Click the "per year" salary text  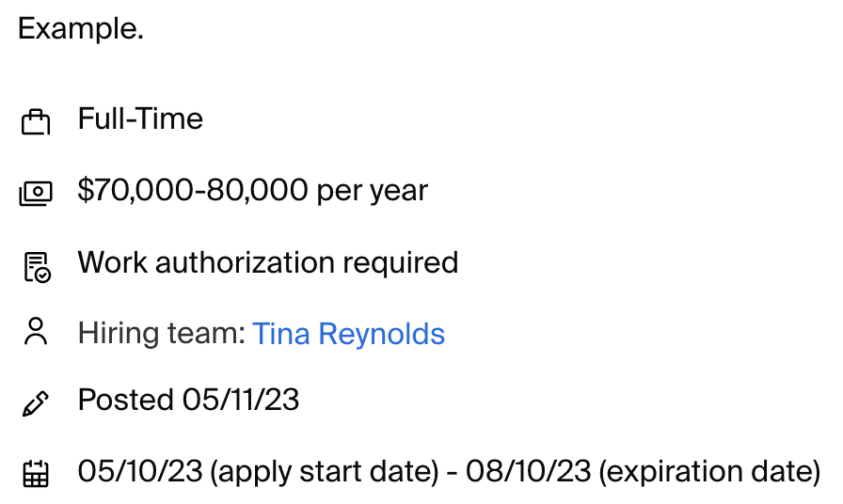click(373, 191)
